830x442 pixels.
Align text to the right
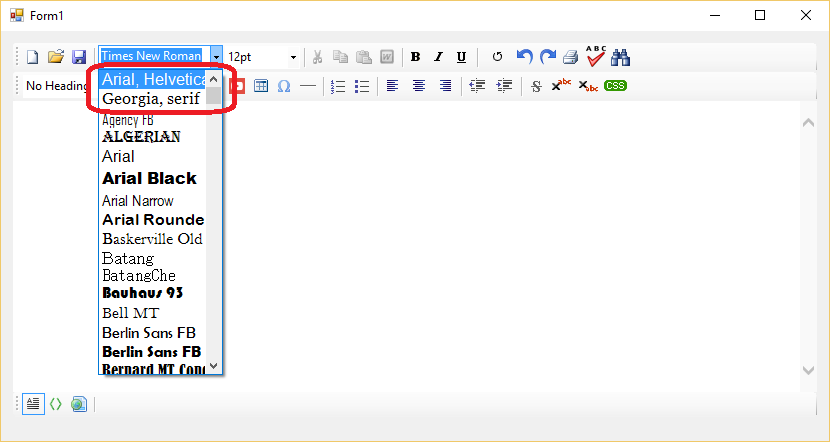pos(446,86)
